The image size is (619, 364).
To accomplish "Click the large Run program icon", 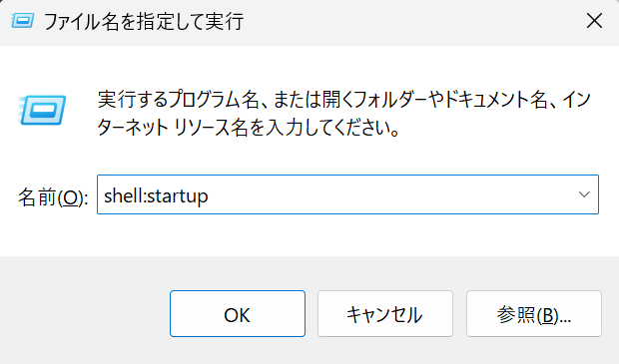I will (42, 110).
